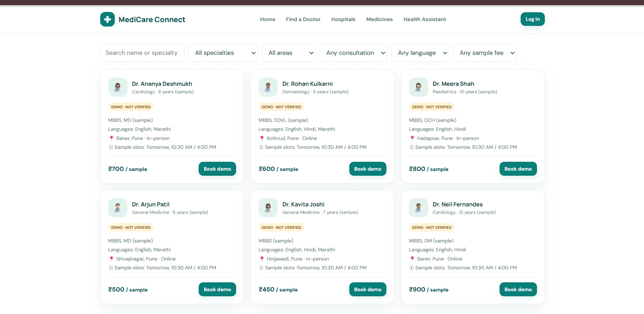Viewport: 644px width, 314px height.
Task: Open the Medicines section
Action: [380, 19]
